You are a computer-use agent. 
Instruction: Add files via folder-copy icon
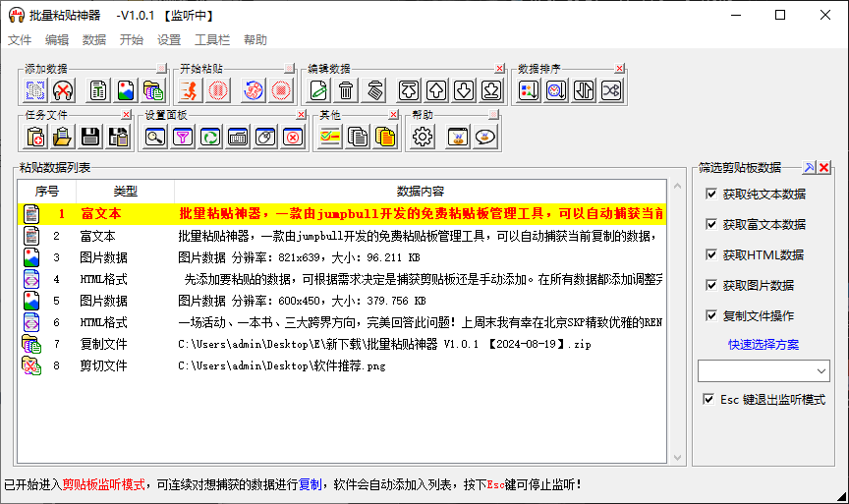coord(153,90)
